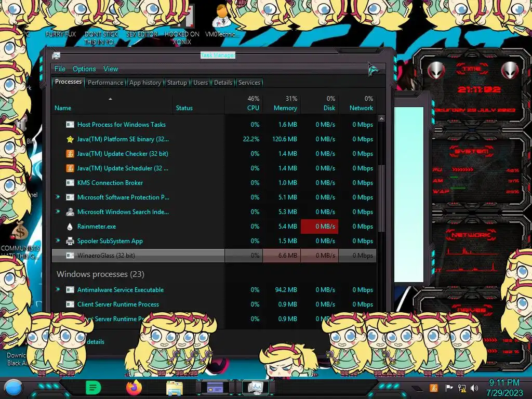
Task: Click the Task Manager taskbar button
Action: (256, 388)
